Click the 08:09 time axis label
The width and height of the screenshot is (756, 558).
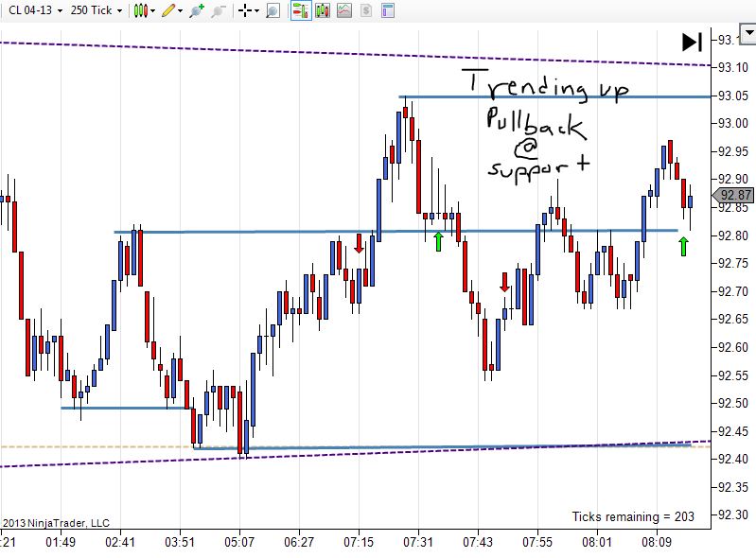657,542
